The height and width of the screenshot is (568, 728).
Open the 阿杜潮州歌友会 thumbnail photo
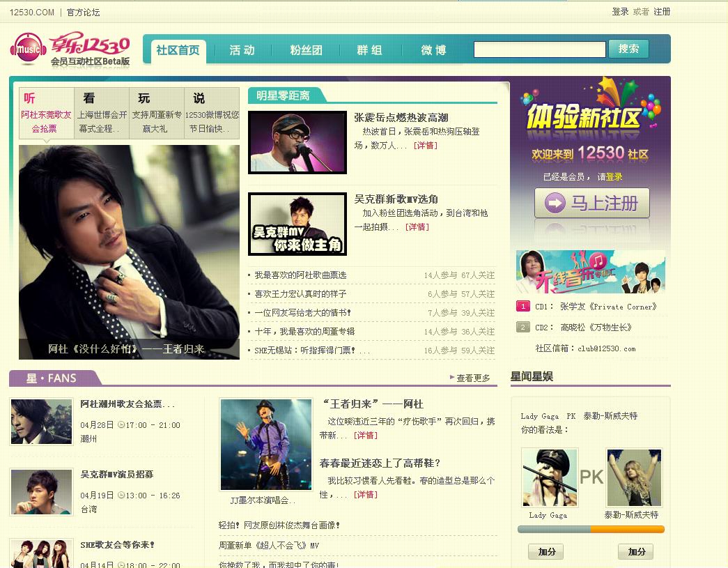coord(41,422)
